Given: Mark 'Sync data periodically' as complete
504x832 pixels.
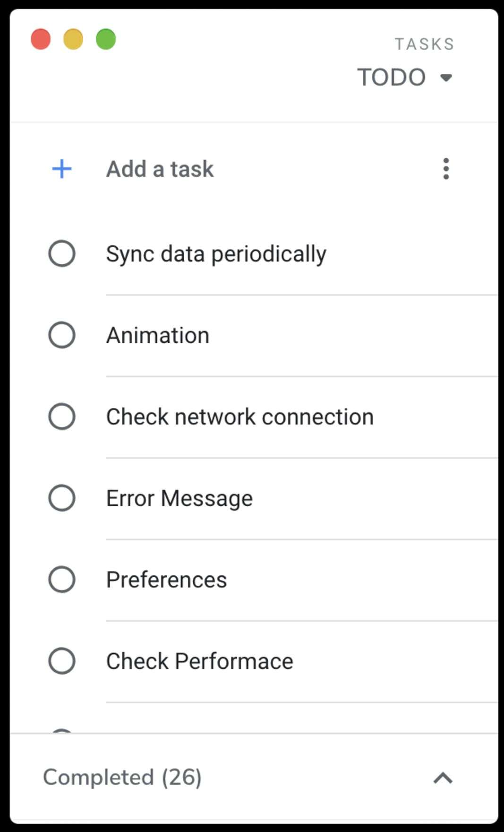Looking at the screenshot, I should click(x=62, y=254).
